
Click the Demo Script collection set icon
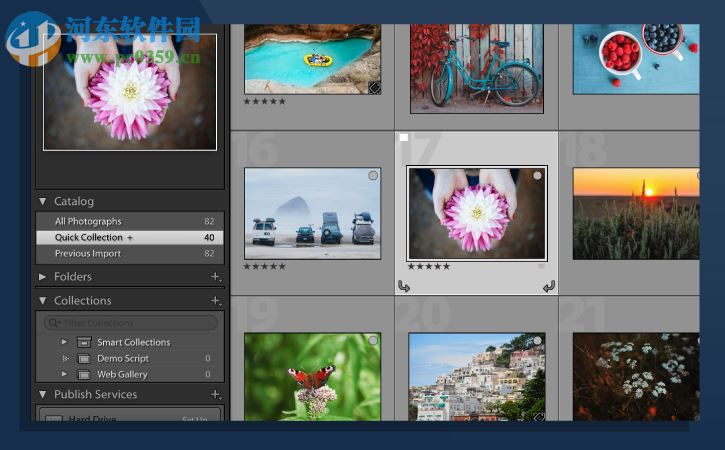[x=84, y=358]
